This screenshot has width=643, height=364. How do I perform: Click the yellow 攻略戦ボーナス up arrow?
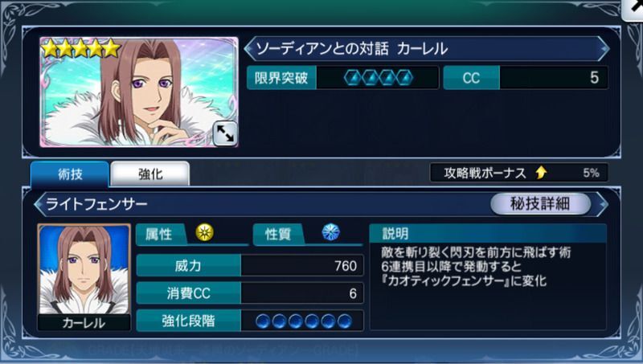pyautogui.click(x=541, y=173)
